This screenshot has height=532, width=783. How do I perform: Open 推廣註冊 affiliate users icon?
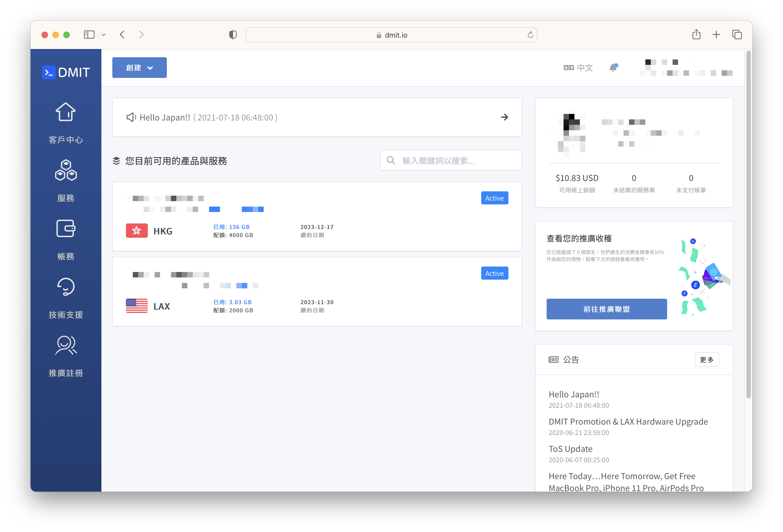[x=66, y=346]
